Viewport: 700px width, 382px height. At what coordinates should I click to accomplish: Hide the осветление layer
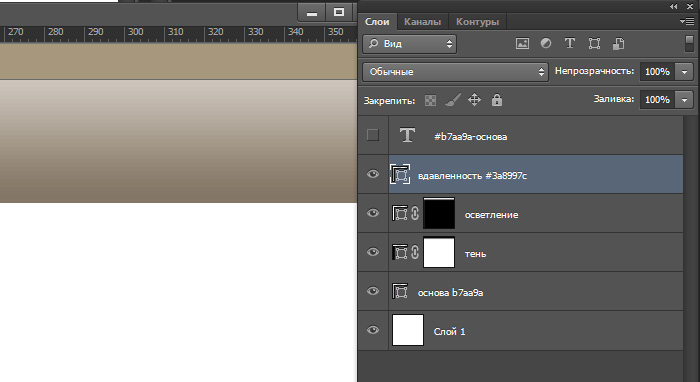(x=373, y=213)
